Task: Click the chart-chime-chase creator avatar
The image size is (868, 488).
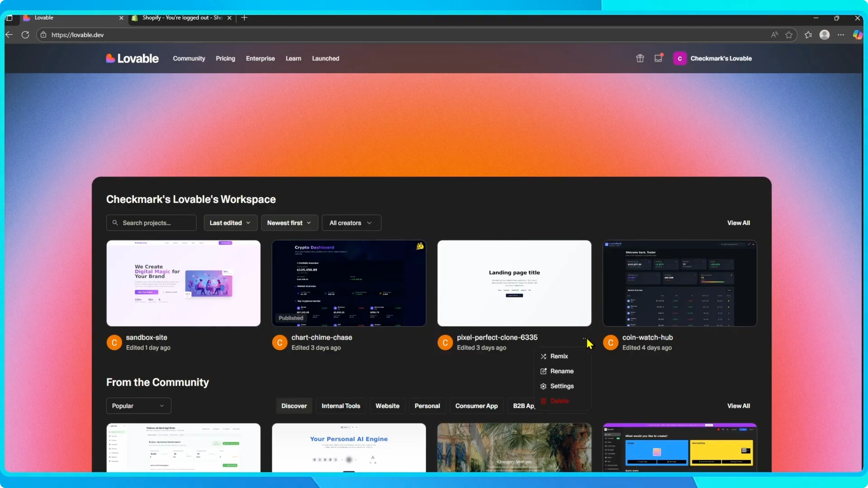Action: (x=280, y=343)
